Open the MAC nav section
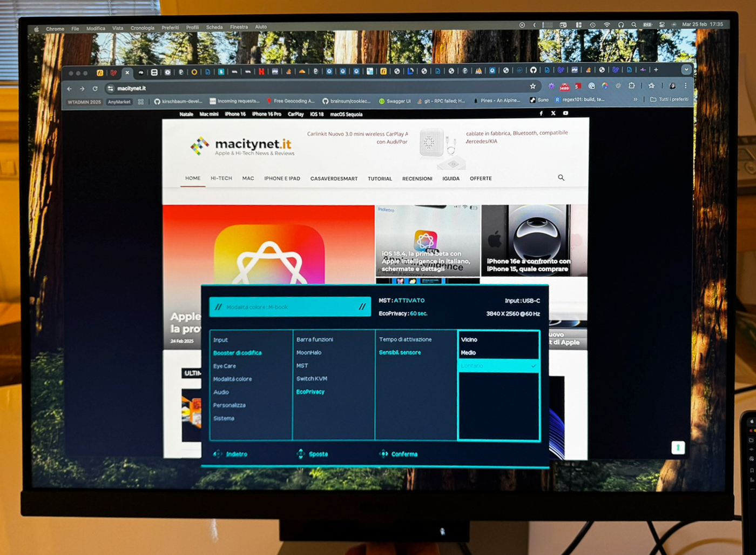 point(248,178)
